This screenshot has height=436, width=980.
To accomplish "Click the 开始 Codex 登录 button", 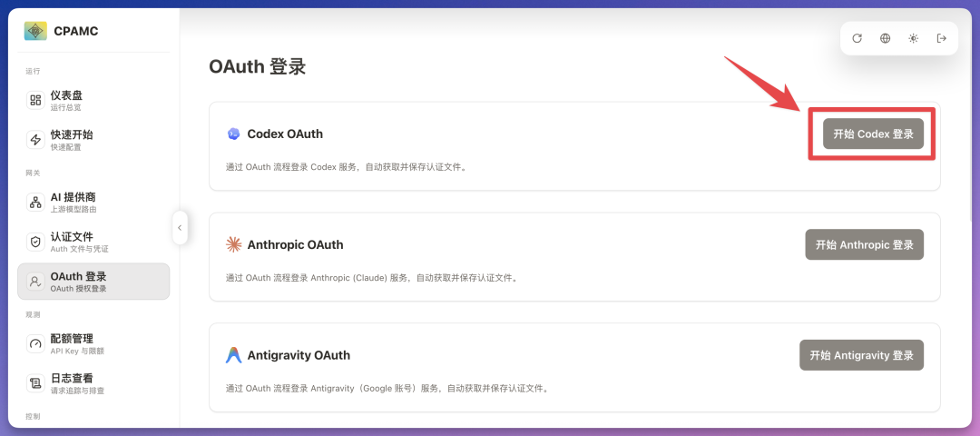I will pyautogui.click(x=873, y=134).
